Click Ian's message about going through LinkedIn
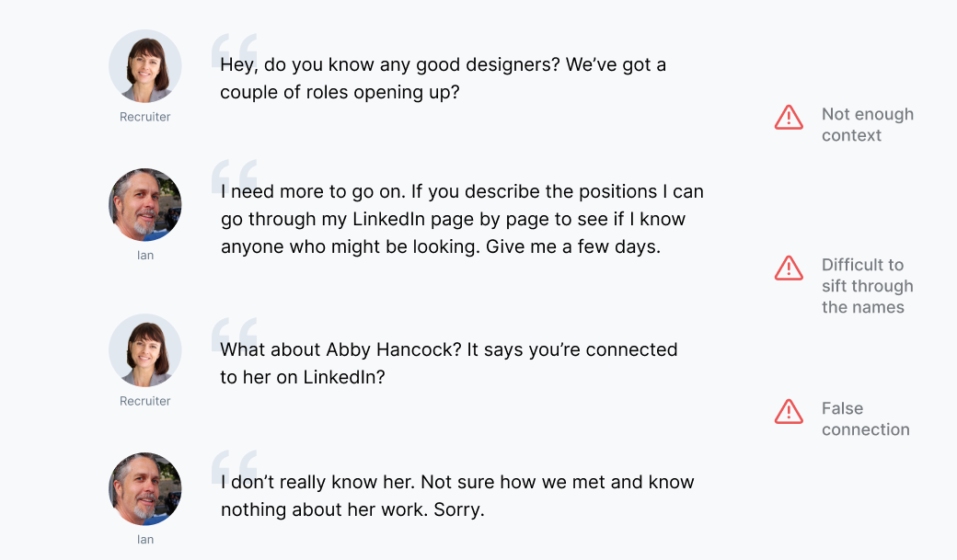Viewport: 957px width, 560px height. (462, 220)
